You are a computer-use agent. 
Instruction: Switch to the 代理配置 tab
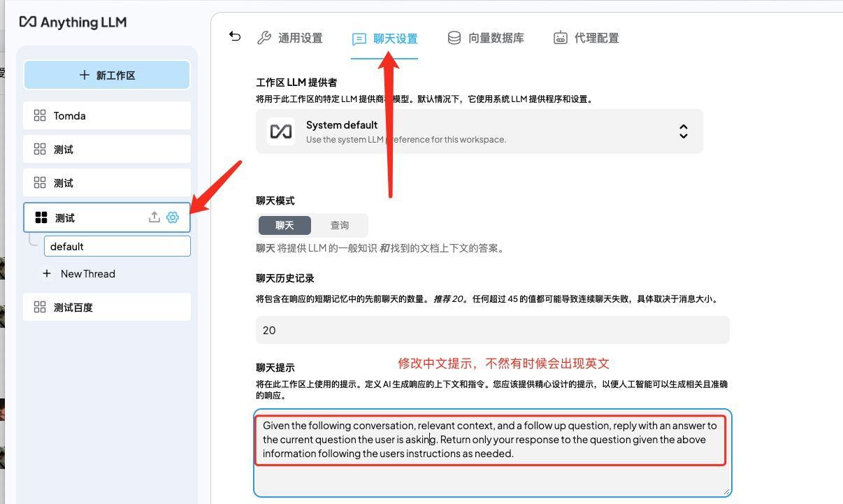(x=586, y=38)
